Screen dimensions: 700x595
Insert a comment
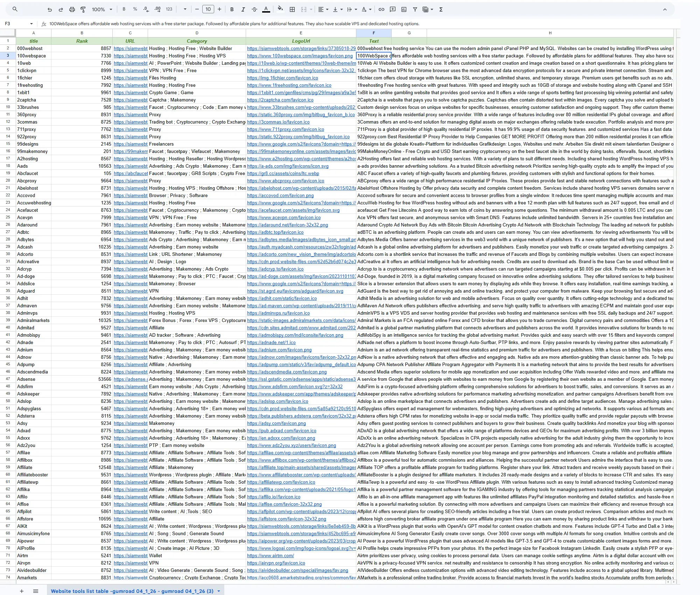393,9
